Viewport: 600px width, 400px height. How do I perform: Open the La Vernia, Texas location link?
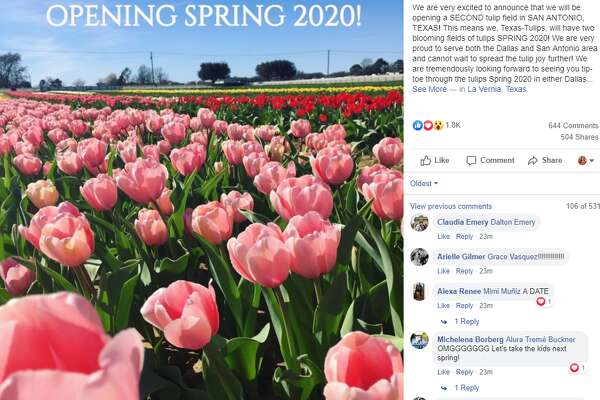pyautogui.click(x=497, y=89)
